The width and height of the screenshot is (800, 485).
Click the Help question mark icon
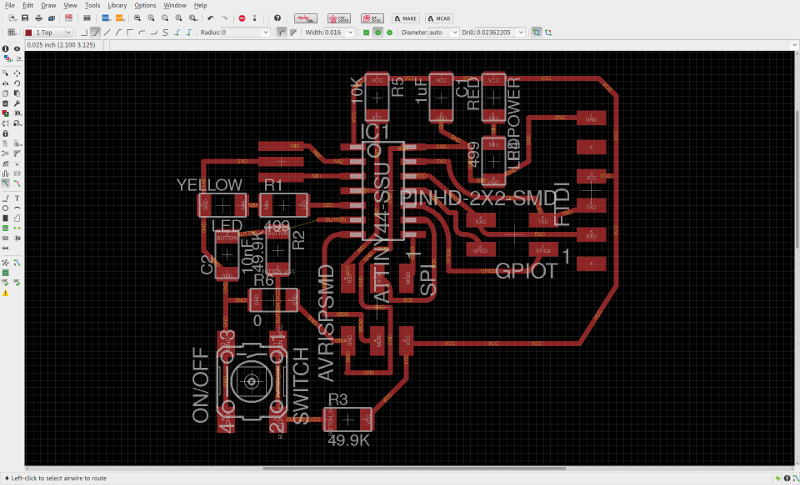277,18
